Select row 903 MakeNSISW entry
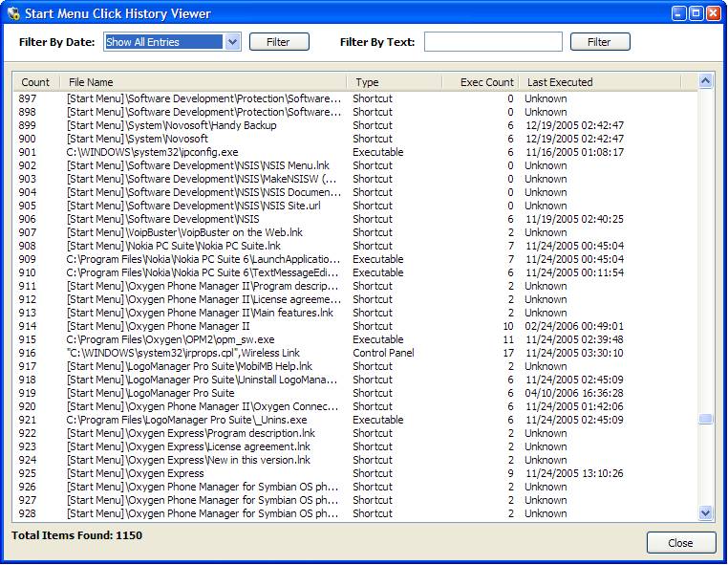 [x=355, y=179]
